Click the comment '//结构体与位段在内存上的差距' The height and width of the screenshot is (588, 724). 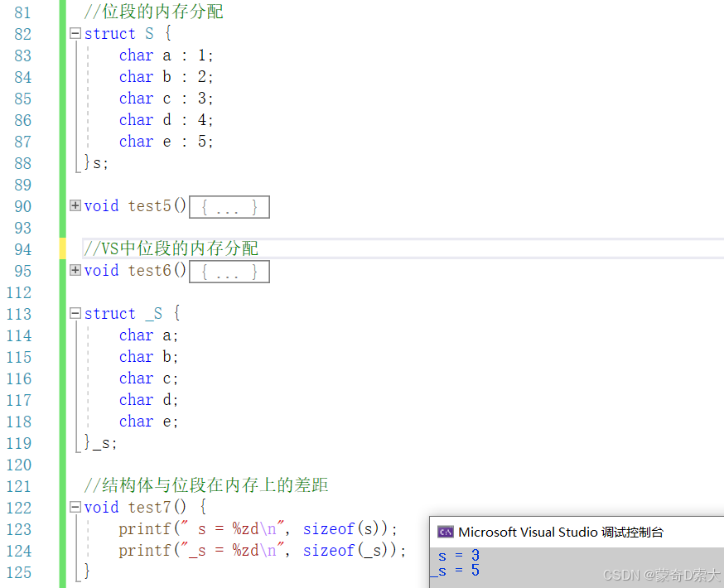(x=206, y=485)
